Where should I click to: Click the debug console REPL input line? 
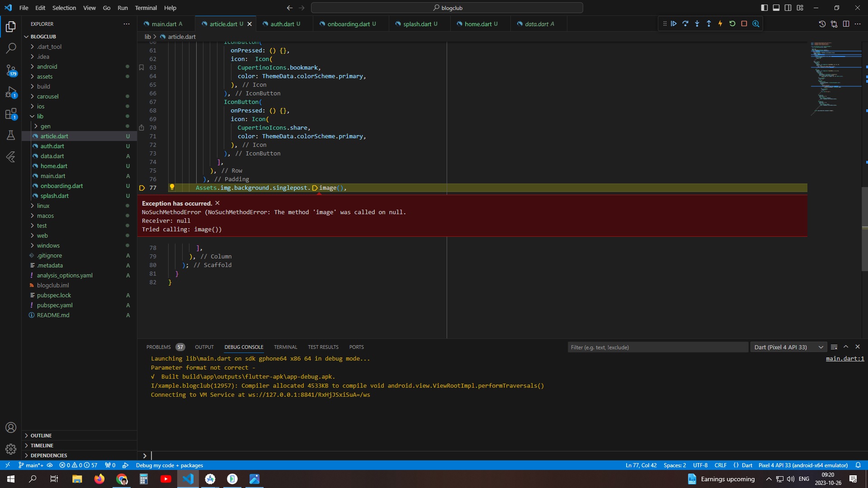point(506,455)
